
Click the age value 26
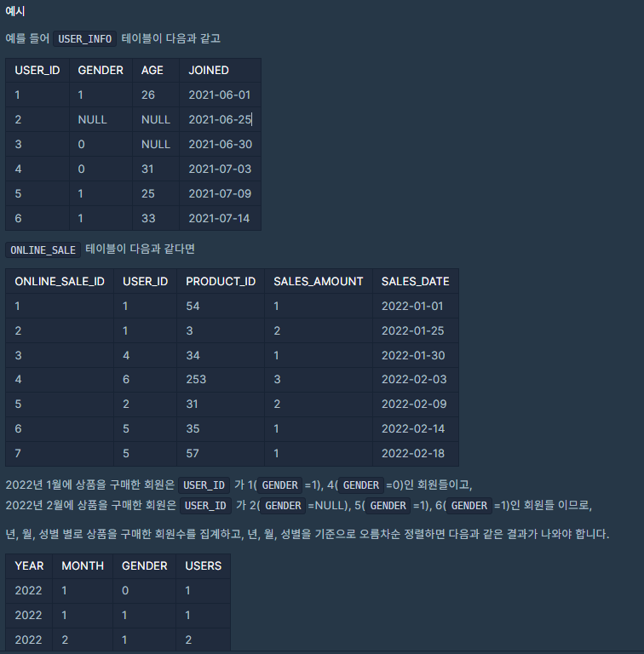[148, 95]
